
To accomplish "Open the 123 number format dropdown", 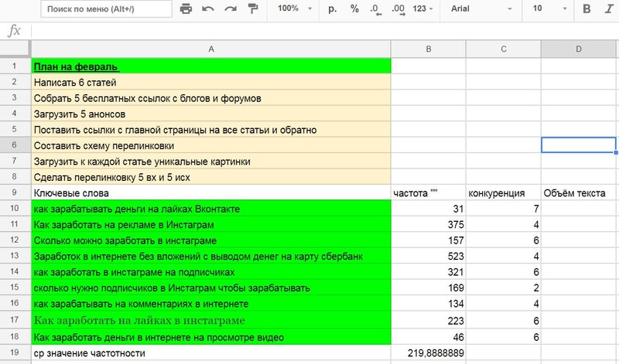I will click(x=424, y=10).
